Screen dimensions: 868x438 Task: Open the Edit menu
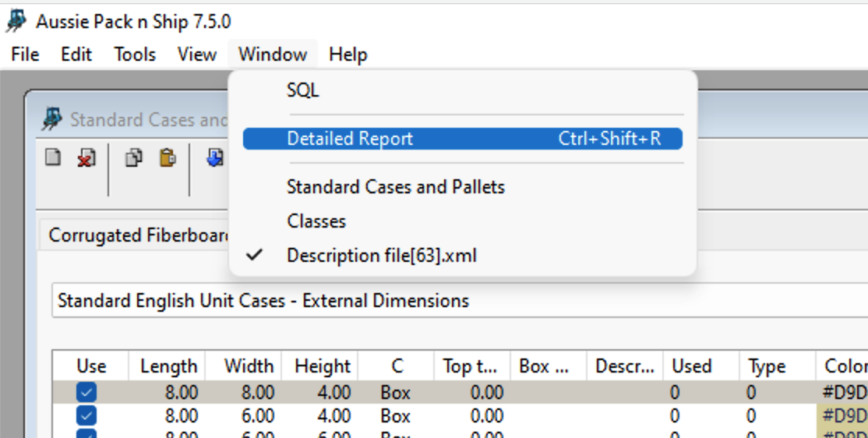(76, 55)
